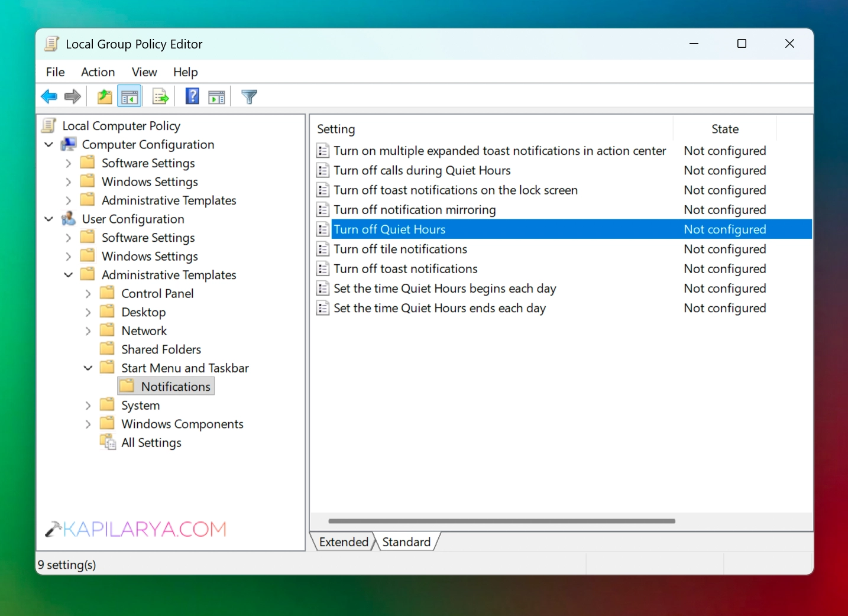Viewport: 848px width, 616px height.
Task: Click policy icon for Set the time Quiet Hours ends
Action: [x=323, y=308]
